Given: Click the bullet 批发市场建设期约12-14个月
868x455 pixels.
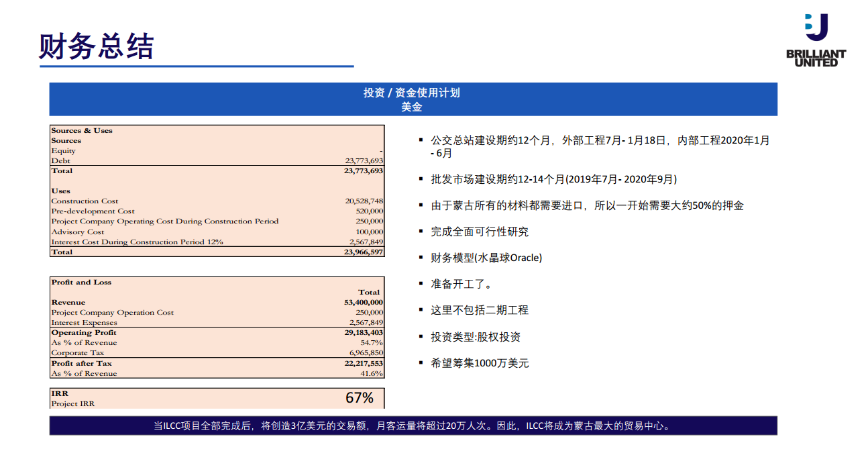Looking at the screenshot, I should click(x=553, y=179).
